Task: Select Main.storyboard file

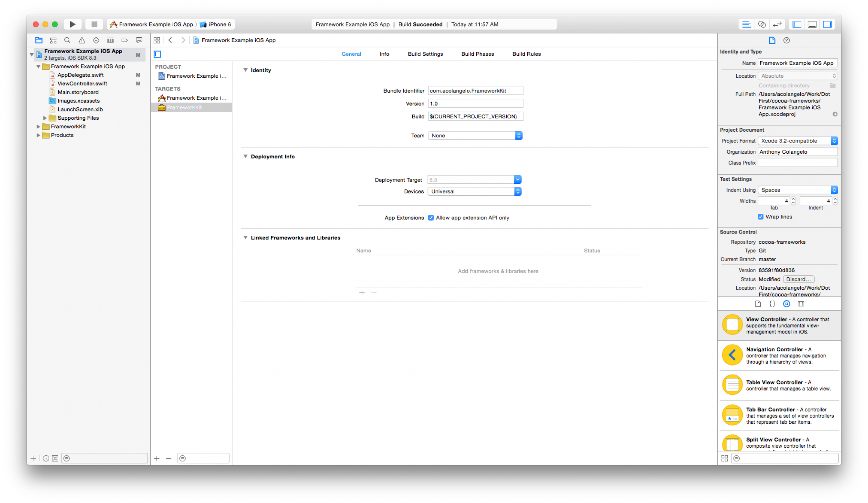Action: (78, 92)
